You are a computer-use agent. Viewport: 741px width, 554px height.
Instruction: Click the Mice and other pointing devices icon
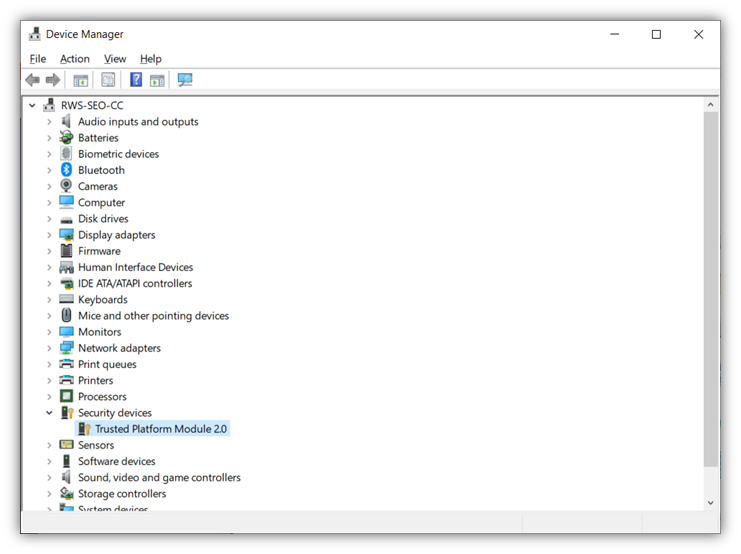(66, 315)
